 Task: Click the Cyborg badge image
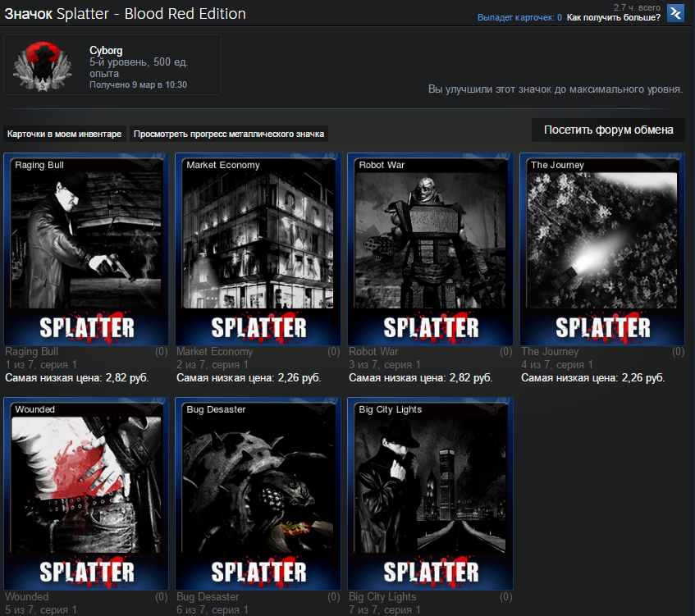[x=42, y=66]
